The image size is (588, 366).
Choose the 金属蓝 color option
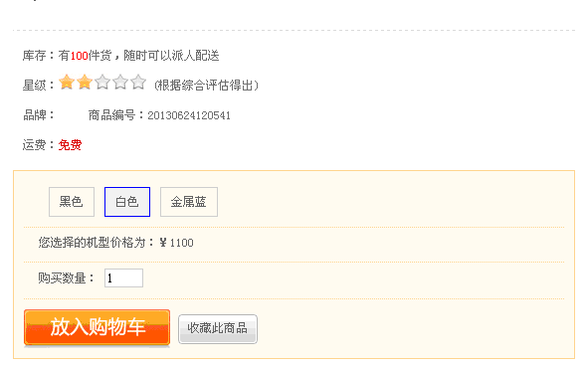tap(189, 202)
